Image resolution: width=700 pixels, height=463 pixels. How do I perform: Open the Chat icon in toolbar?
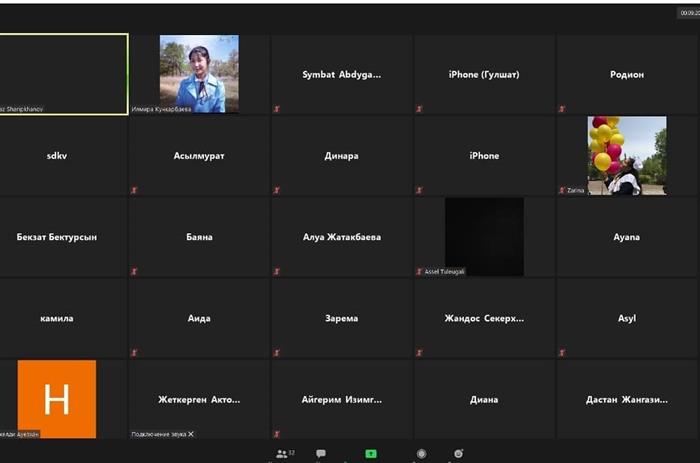(x=321, y=454)
